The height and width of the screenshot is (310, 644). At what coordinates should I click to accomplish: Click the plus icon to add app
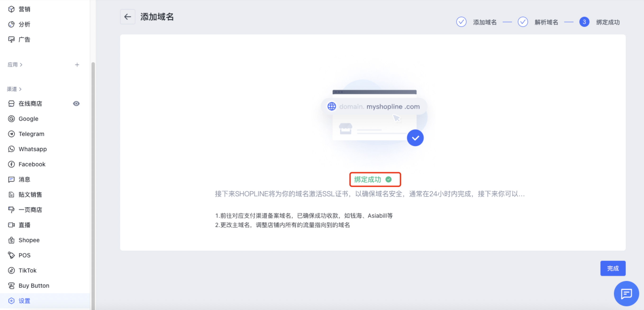77,65
